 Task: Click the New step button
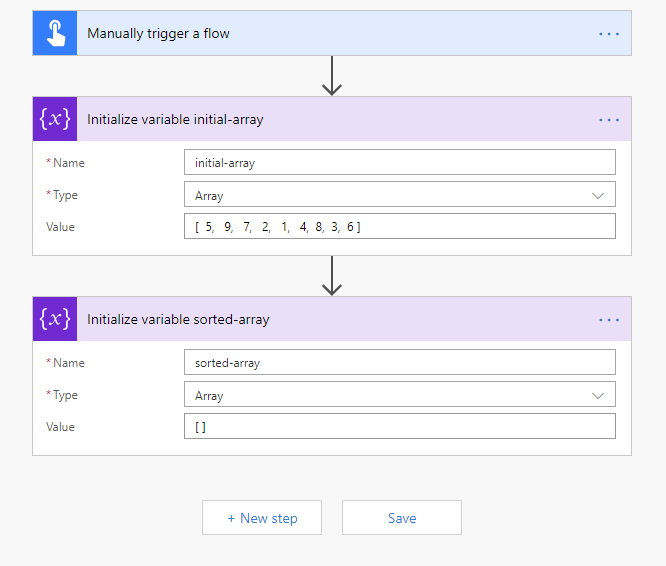262,518
